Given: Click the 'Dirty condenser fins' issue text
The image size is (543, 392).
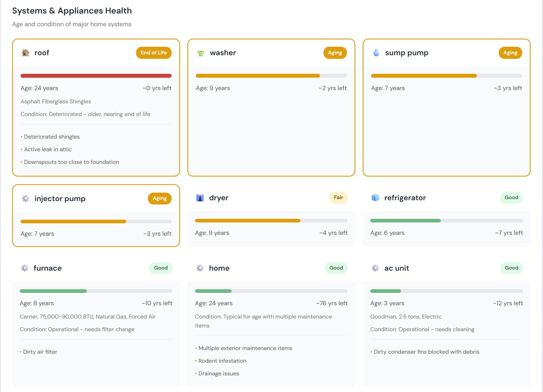Looking at the screenshot, I should point(426,352).
